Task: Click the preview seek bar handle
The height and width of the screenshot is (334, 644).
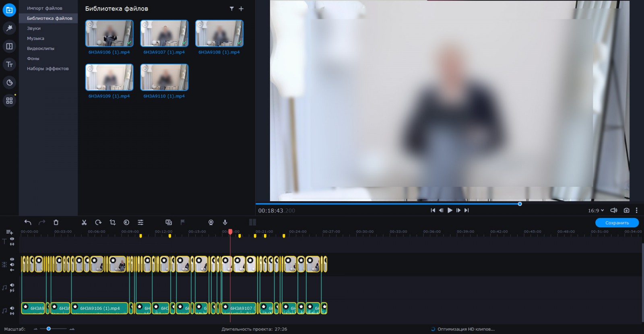Action: 520,204
